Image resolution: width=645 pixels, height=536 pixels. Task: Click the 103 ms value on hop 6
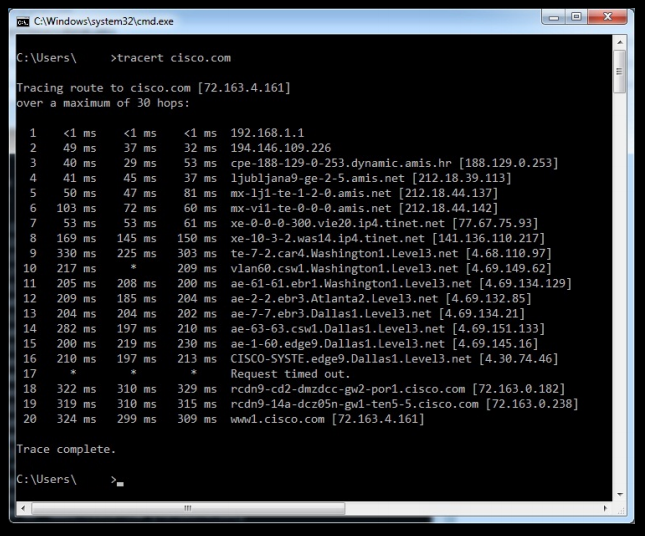(x=77, y=208)
